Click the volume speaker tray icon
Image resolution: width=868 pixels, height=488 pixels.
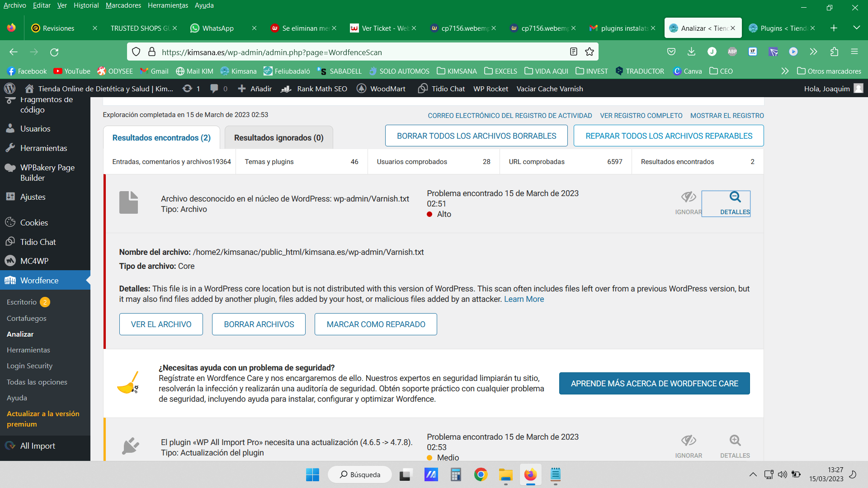(782, 474)
